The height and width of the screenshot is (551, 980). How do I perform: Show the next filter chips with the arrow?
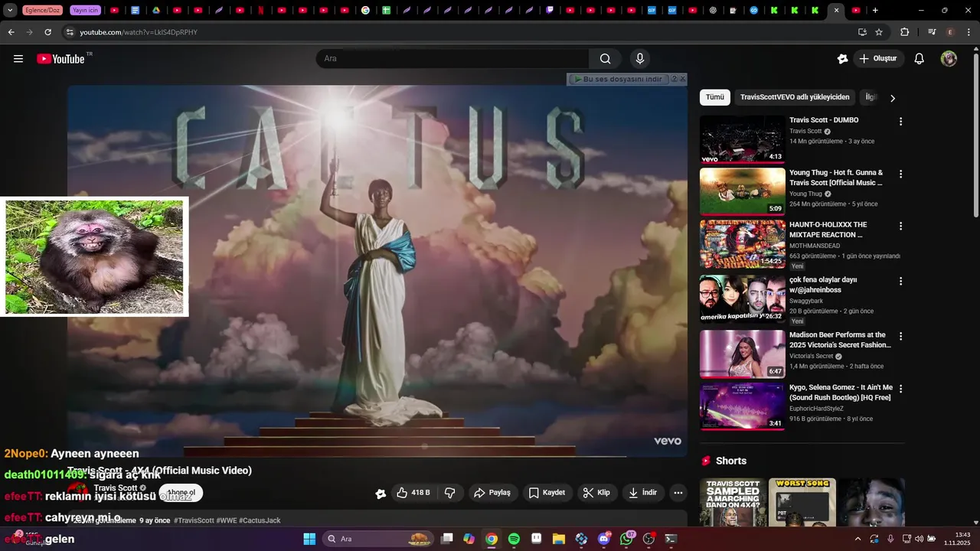(x=892, y=98)
